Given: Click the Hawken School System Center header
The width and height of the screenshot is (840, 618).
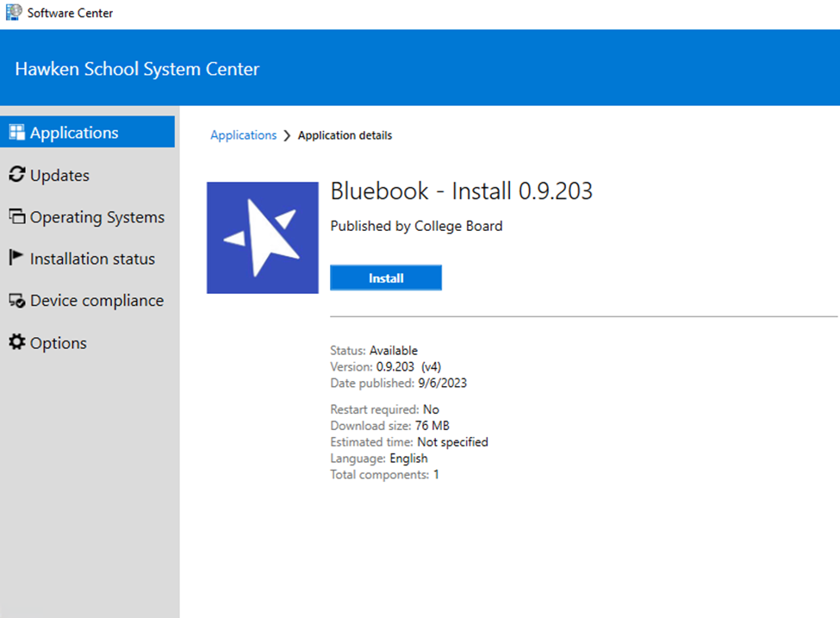Looking at the screenshot, I should [137, 69].
